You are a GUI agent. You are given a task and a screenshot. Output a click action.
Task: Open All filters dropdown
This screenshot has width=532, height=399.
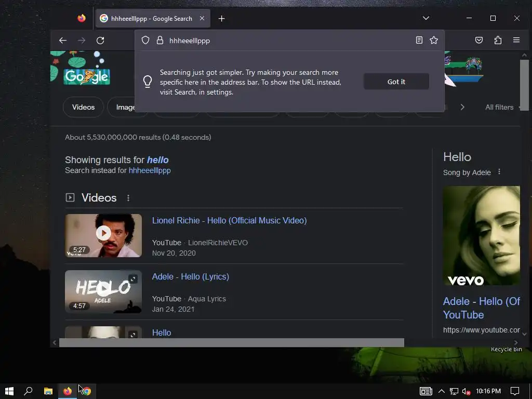501,107
